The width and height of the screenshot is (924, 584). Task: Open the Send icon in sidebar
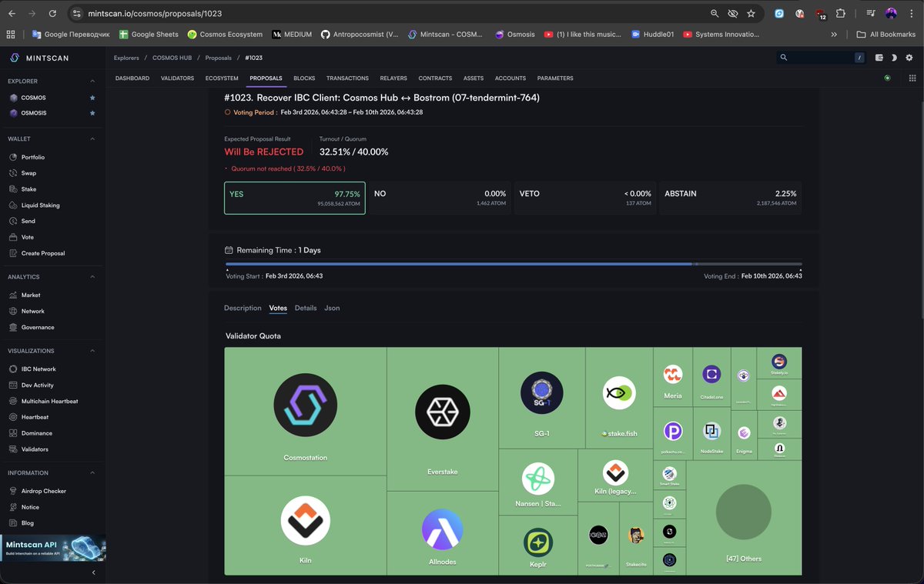[14, 221]
